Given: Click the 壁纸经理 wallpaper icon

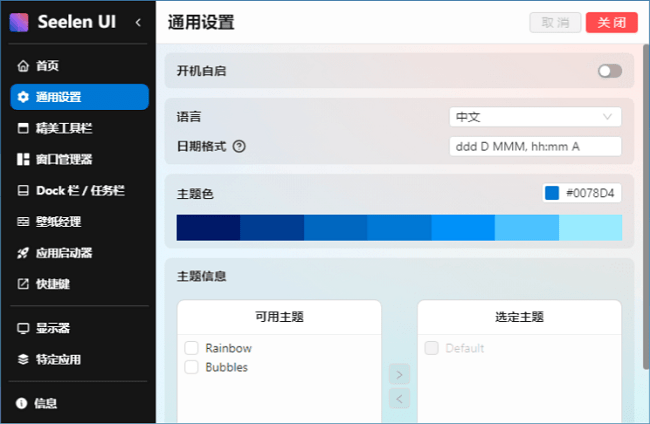Looking at the screenshot, I should [24, 221].
